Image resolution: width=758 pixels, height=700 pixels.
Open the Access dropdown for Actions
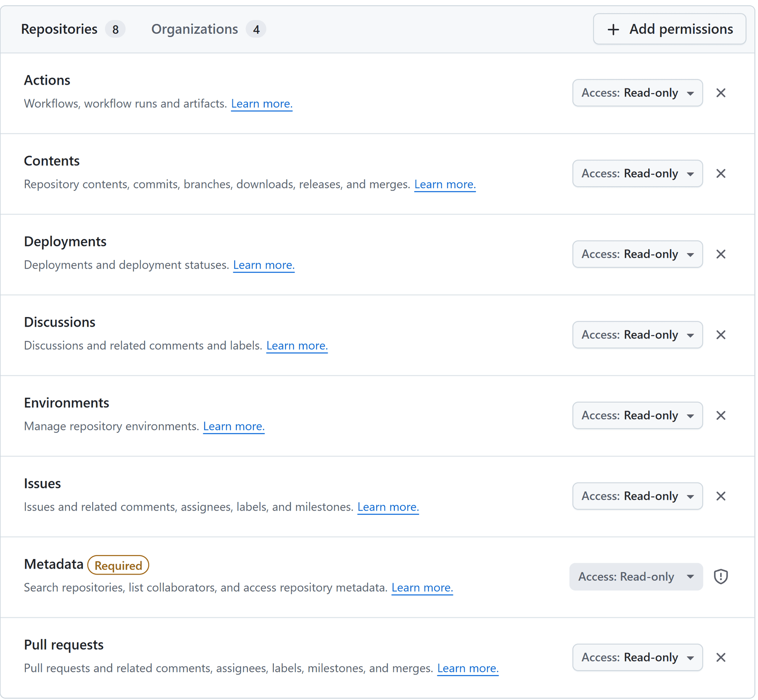click(x=637, y=93)
